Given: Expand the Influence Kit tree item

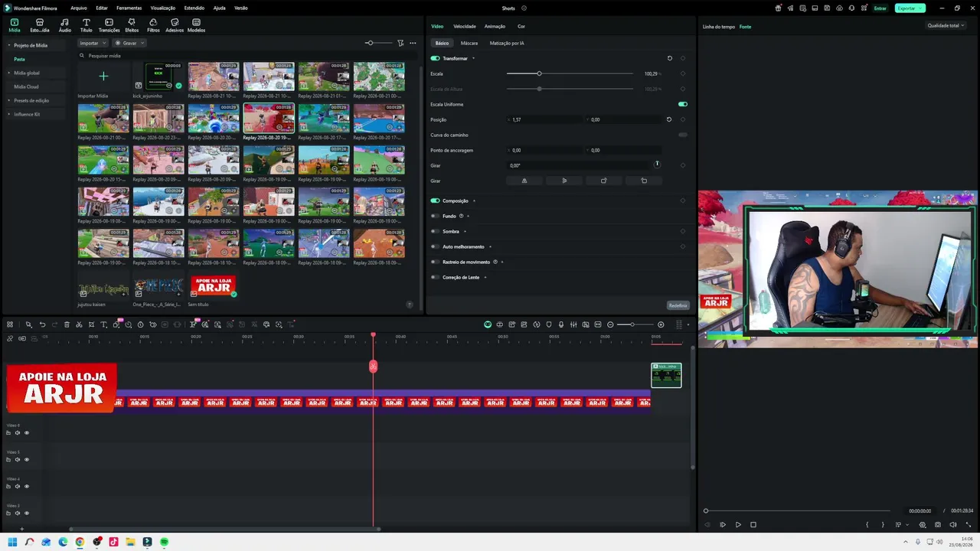Looking at the screenshot, I should (8, 114).
